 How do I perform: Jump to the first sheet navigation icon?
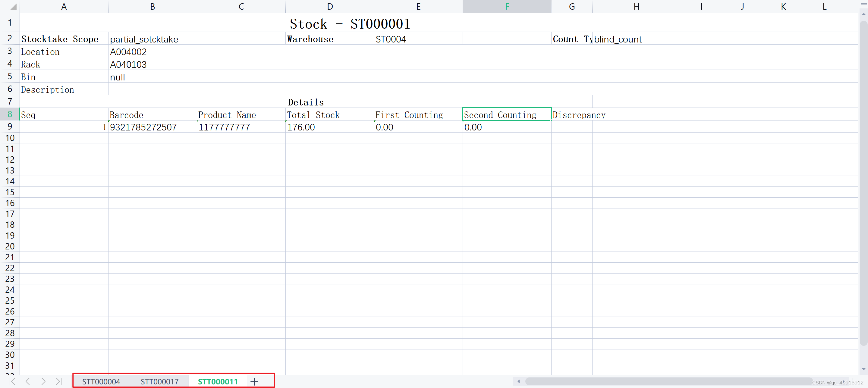tap(12, 382)
